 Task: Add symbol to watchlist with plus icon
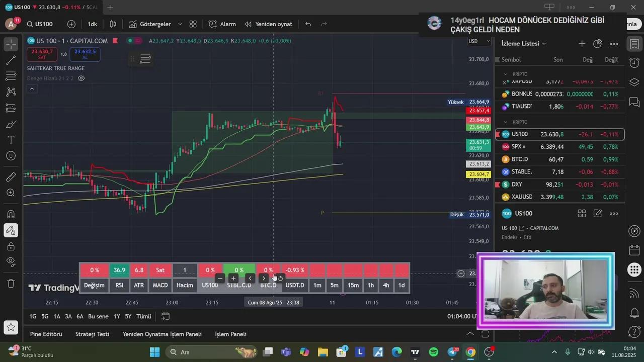coord(582,44)
